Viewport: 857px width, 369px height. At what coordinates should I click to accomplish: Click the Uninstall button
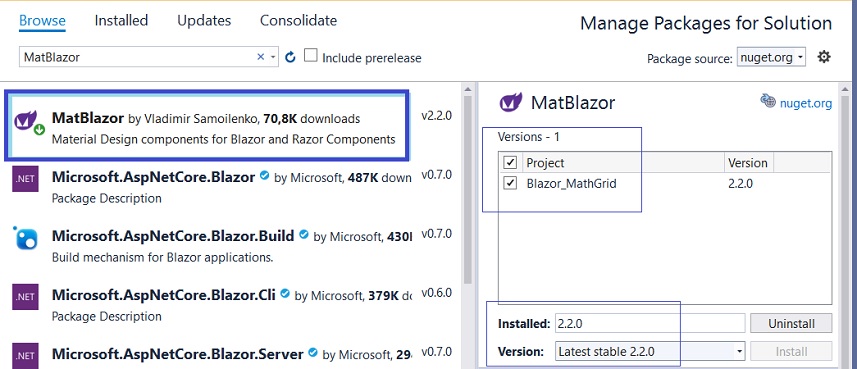(x=791, y=323)
